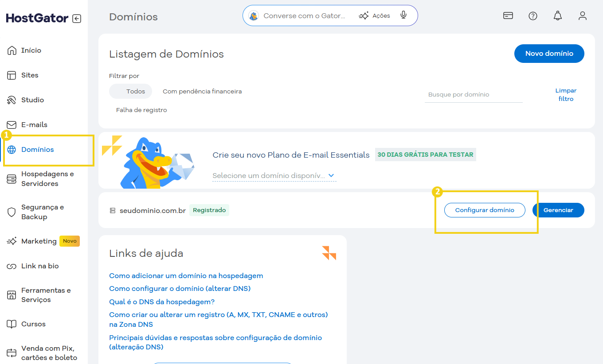Open the user profile icon
Viewport: 603px width, 364px height.
pyautogui.click(x=583, y=16)
